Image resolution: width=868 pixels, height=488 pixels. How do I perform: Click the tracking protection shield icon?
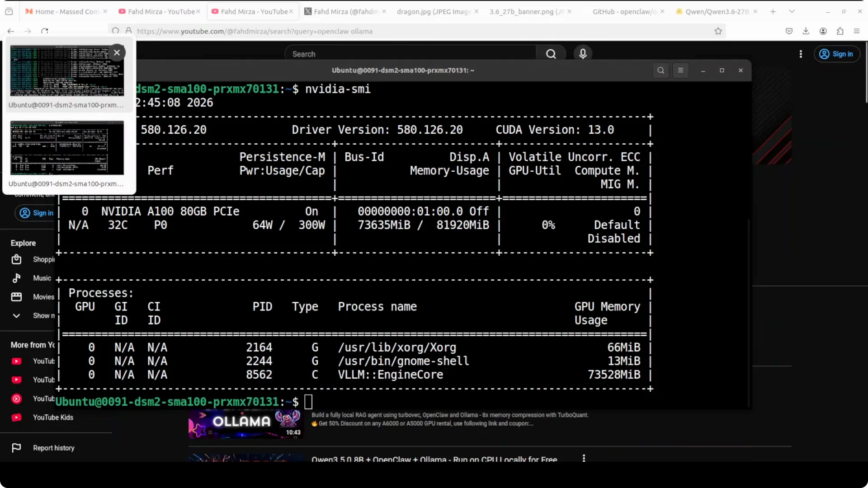point(116,31)
